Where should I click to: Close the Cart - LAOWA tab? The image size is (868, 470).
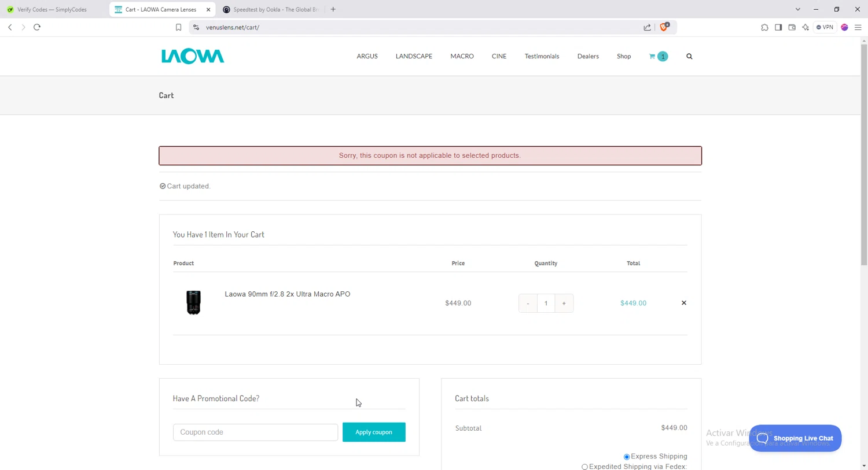point(208,9)
